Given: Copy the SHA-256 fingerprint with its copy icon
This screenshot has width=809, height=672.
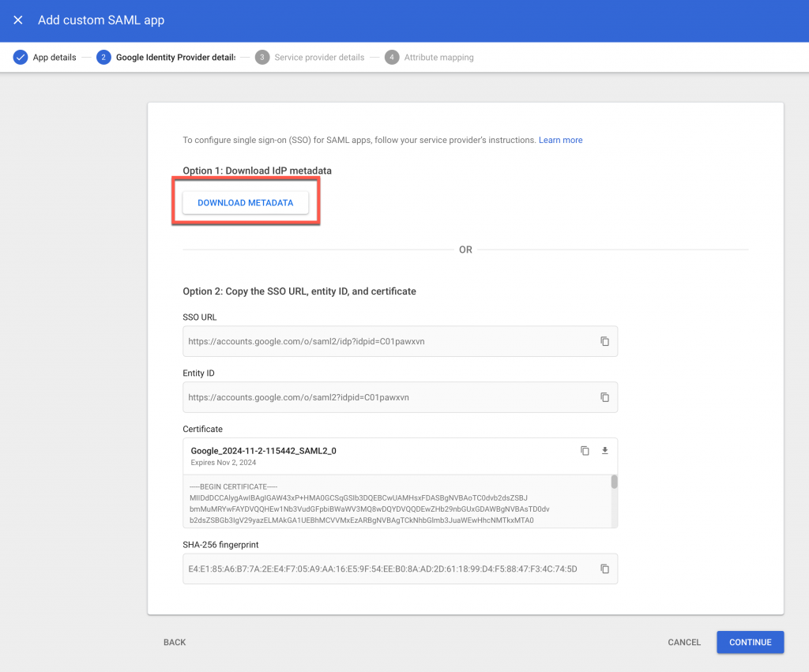Looking at the screenshot, I should [x=604, y=568].
